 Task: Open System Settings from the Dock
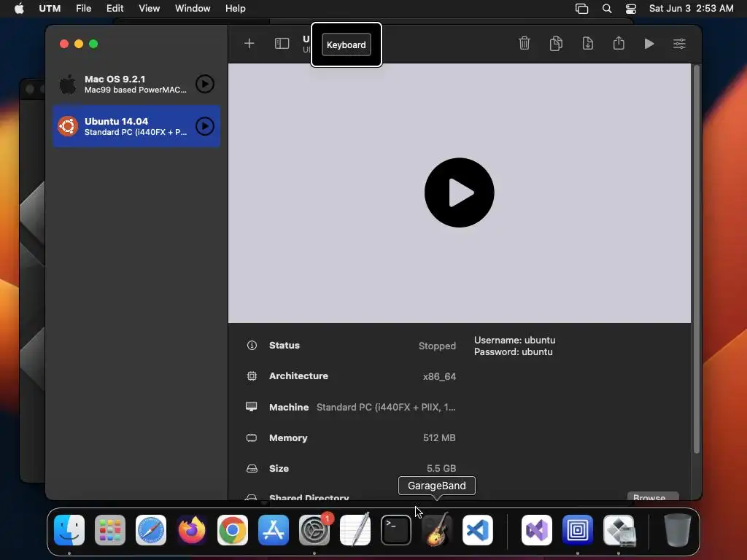pos(314,530)
